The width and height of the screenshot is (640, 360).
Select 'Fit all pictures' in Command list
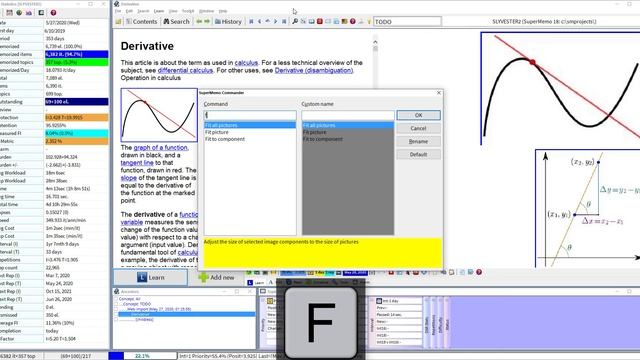(250, 125)
